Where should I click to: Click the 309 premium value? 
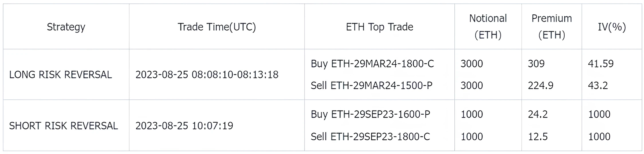pyautogui.click(x=536, y=63)
